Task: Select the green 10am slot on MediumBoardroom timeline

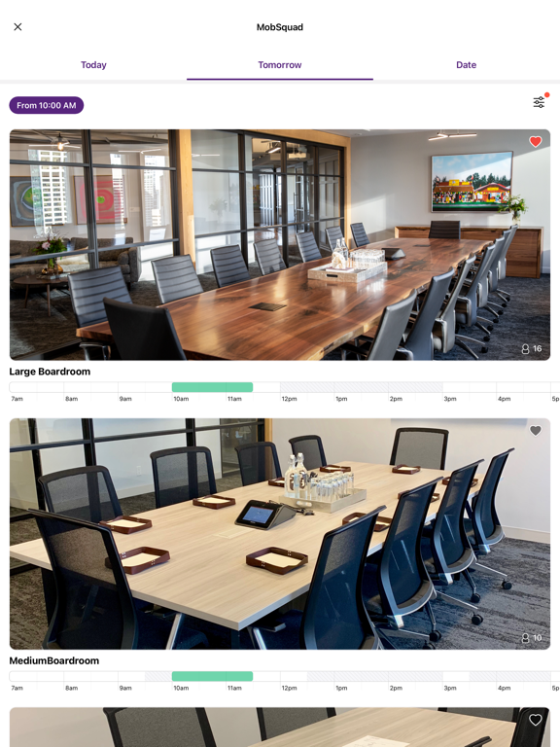Action: 212,676
